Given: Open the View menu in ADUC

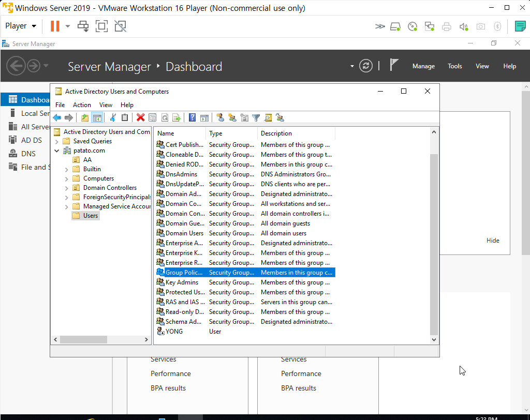Looking at the screenshot, I should pos(106,105).
